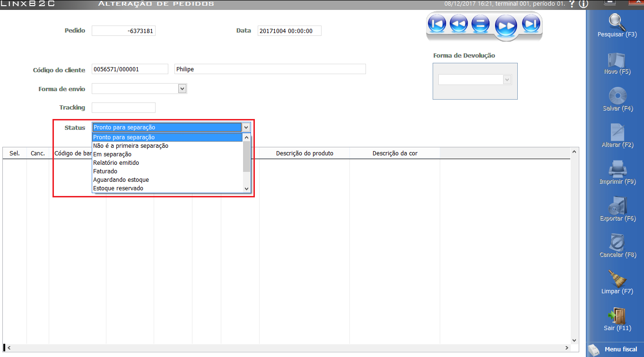Click the date and terminal status text
644x357 pixels.
point(505,4)
